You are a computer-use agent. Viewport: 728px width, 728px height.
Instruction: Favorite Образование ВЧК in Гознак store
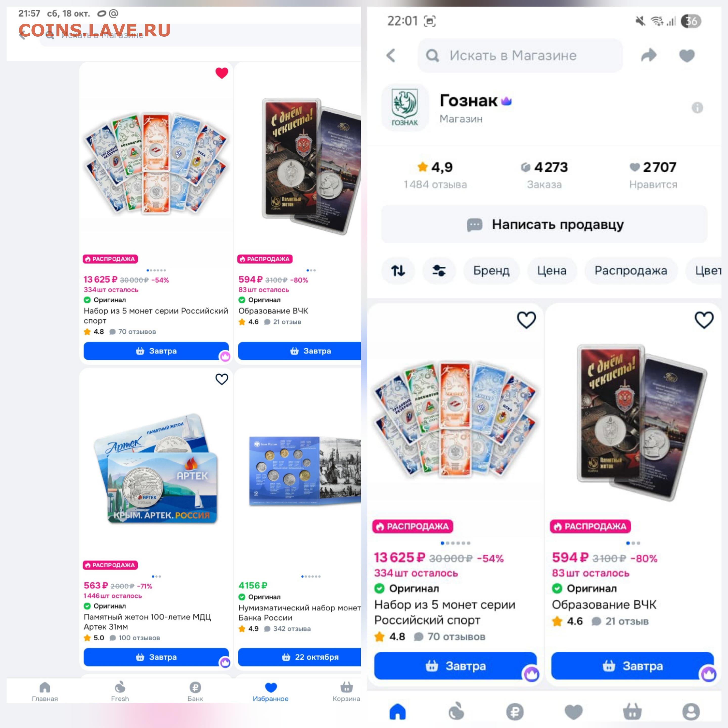pos(704,320)
